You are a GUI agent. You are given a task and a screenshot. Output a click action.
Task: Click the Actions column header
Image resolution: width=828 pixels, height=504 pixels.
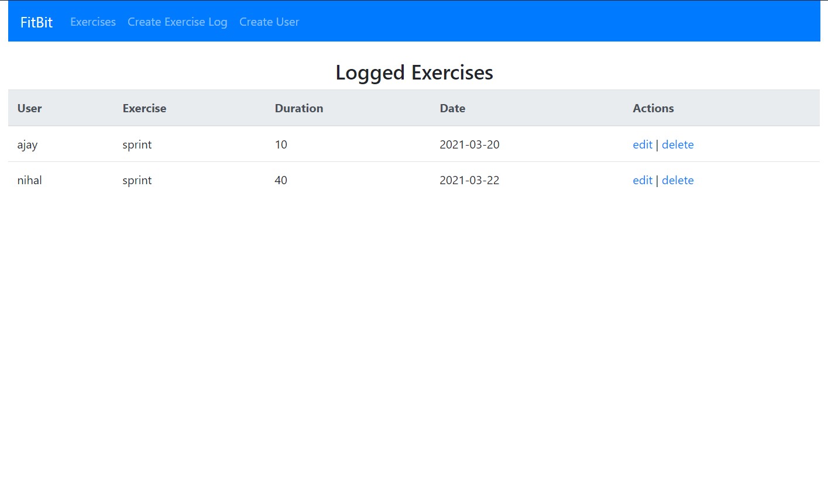coord(653,108)
